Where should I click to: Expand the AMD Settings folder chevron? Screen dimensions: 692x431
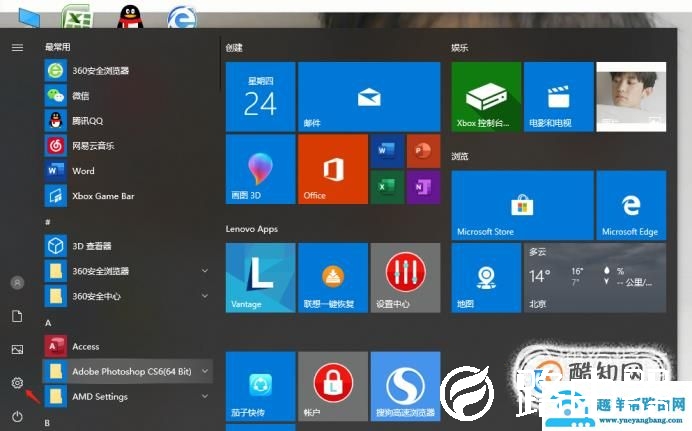pyautogui.click(x=205, y=396)
